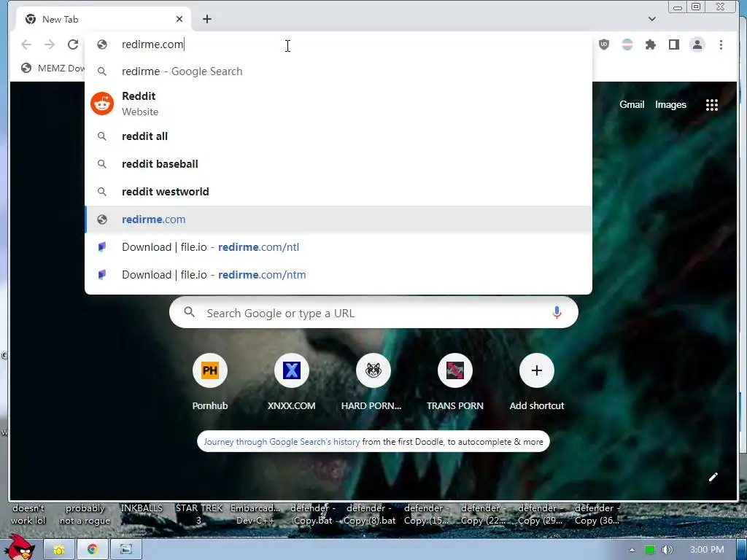Open the Extensions puzzle menu
747x560 pixels.
point(650,44)
